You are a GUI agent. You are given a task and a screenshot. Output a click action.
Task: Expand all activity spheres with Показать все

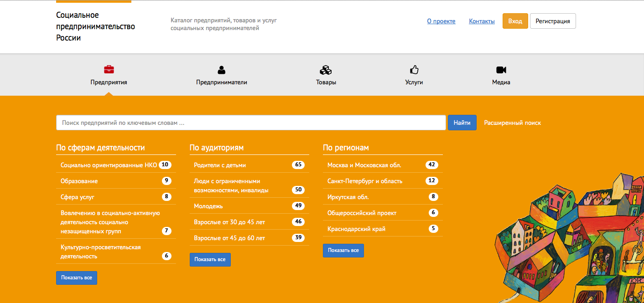pos(77,278)
